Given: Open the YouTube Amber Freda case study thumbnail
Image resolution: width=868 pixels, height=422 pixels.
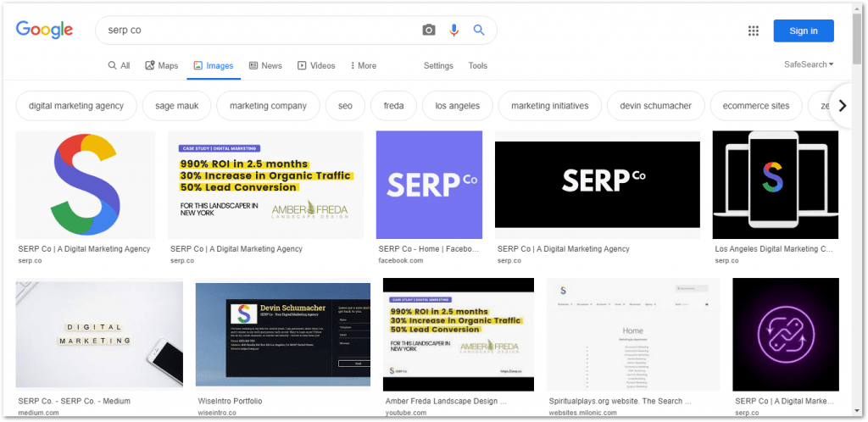Looking at the screenshot, I should click(459, 335).
